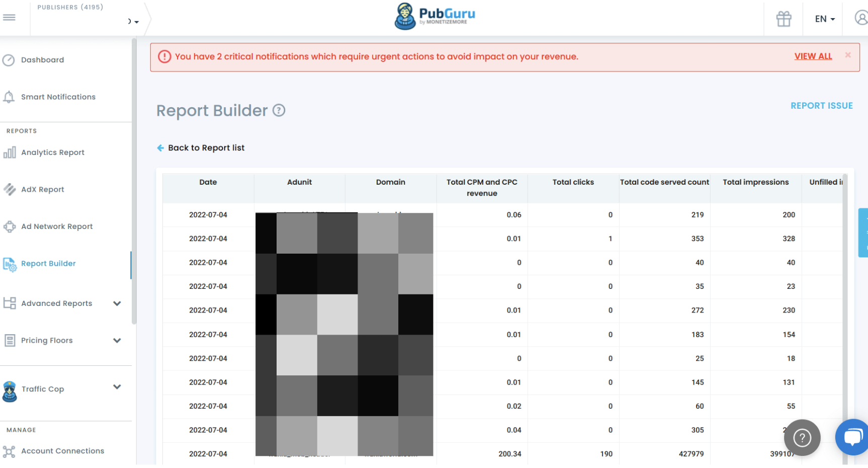Click the AdX Report icon

[10, 189]
